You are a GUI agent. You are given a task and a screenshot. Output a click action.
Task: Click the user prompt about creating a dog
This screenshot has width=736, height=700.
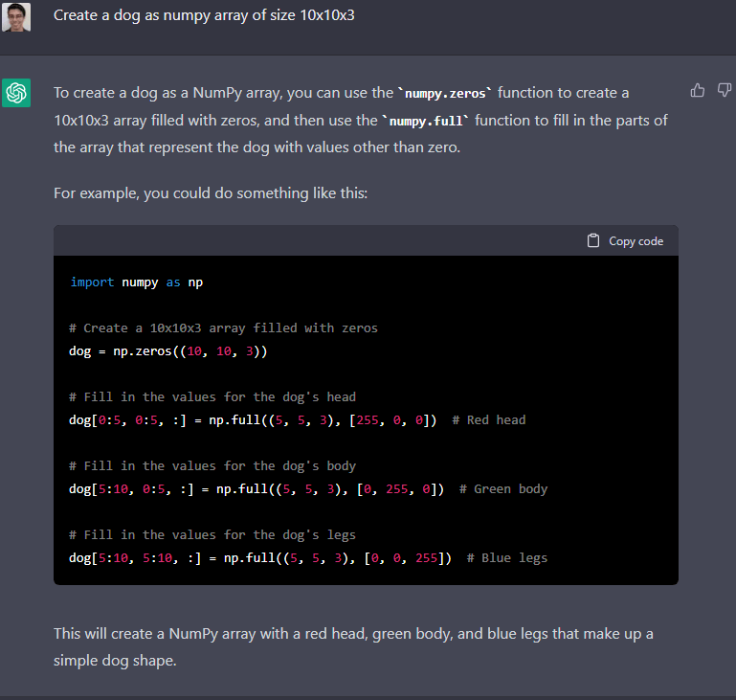click(204, 16)
